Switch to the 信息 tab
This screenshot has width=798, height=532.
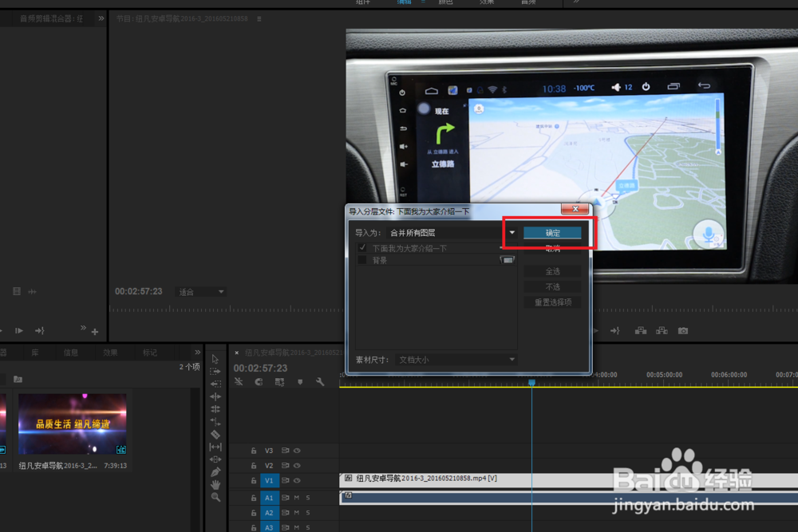click(71, 353)
